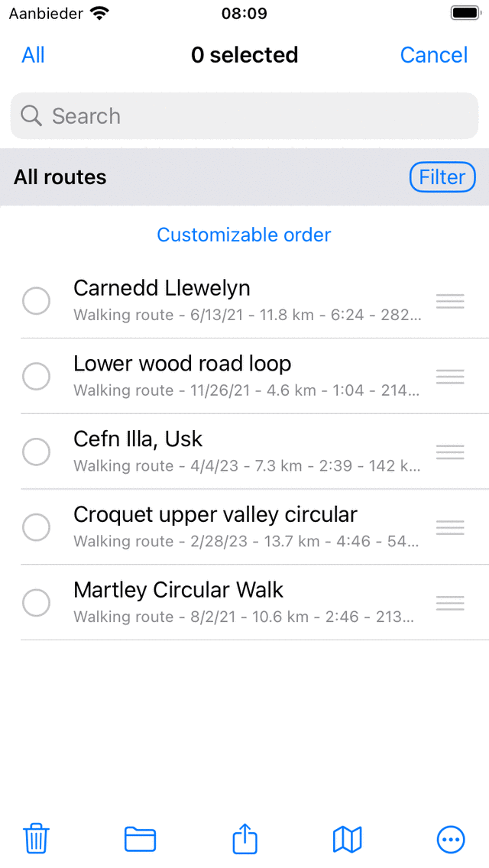489x868 pixels.
Task: Tap reorder handle for Cefn Illa, Usk
Action: (450, 452)
